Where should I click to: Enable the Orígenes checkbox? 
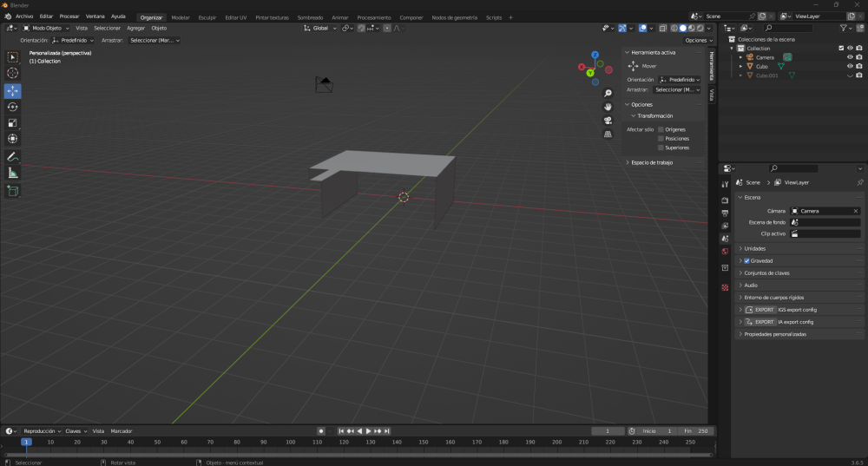coord(661,129)
